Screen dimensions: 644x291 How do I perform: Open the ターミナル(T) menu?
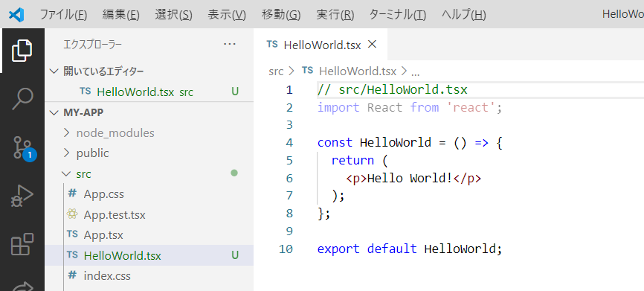[x=398, y=15]
